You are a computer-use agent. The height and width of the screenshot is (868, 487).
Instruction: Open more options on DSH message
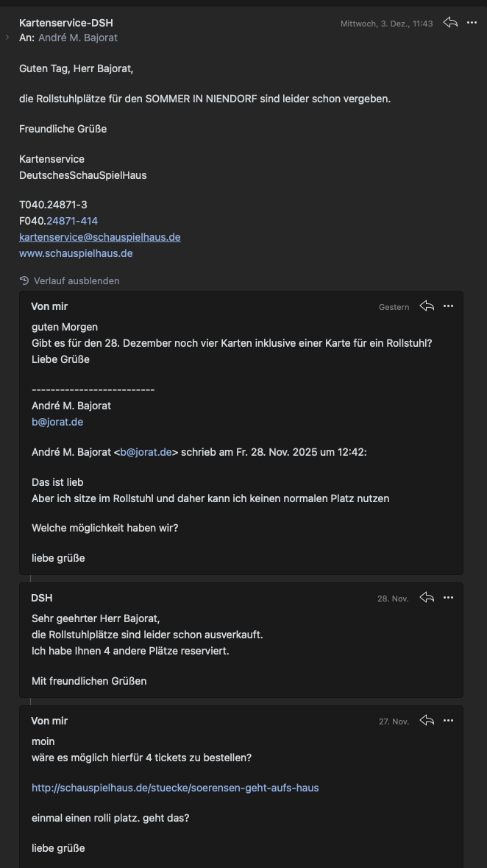449,598
